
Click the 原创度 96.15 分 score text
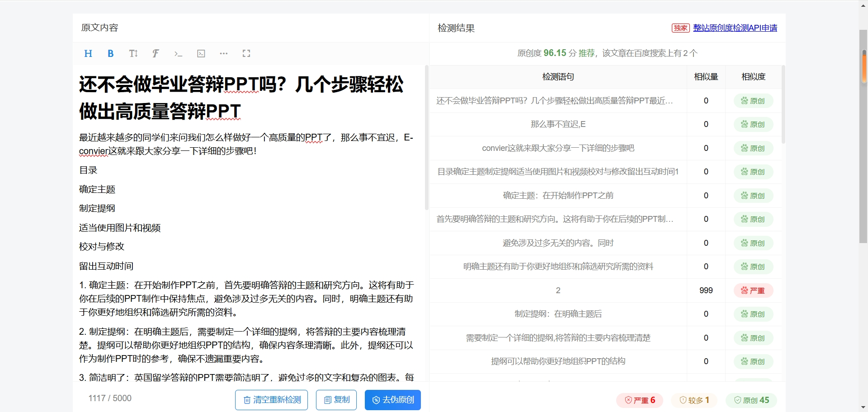[x=547, y=53]
